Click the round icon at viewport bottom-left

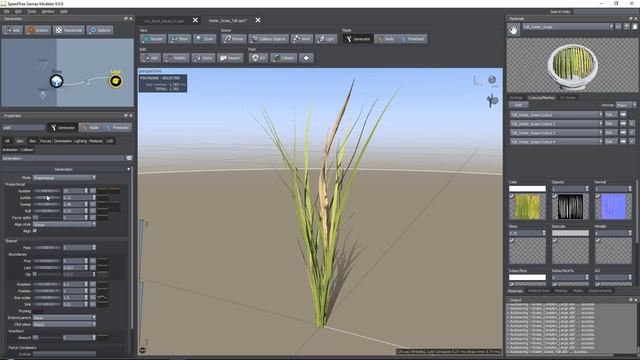tap(142, 350)
